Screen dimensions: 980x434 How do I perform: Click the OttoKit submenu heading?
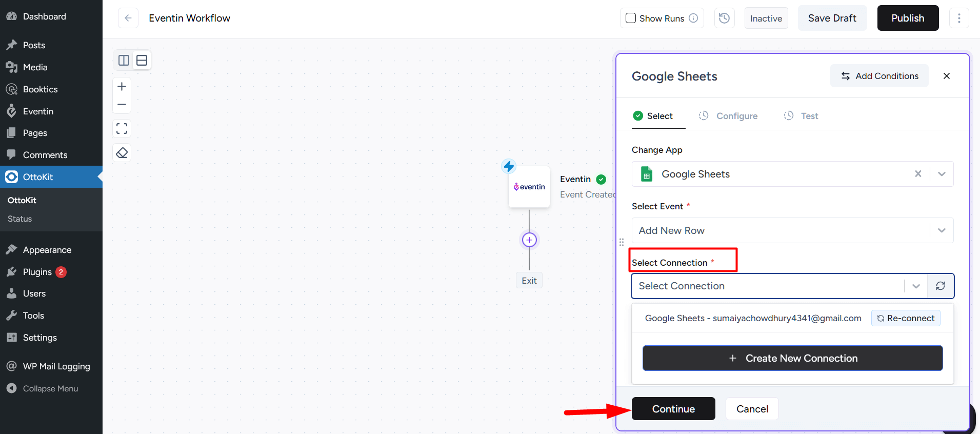[x=22, y=200]
